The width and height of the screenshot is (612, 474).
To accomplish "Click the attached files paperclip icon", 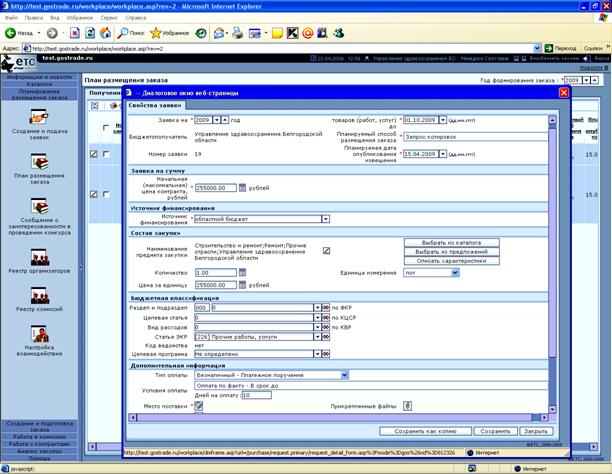I will click(x=407, y=406).
